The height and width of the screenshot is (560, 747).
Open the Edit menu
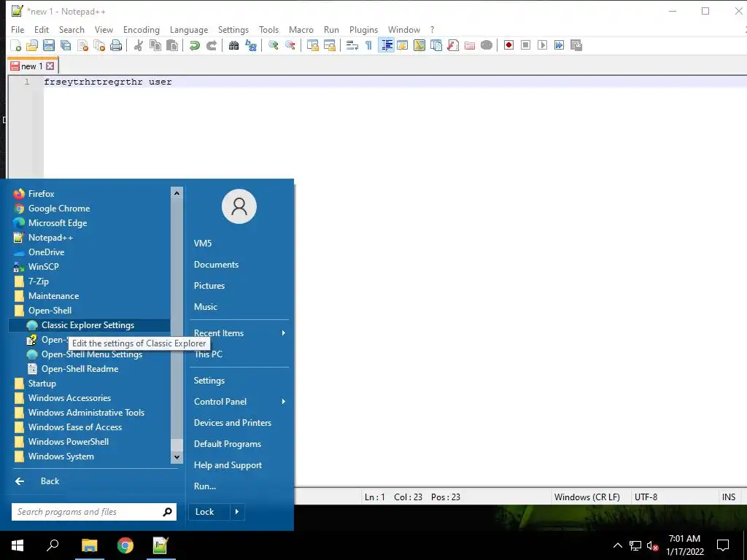[42, 29]
